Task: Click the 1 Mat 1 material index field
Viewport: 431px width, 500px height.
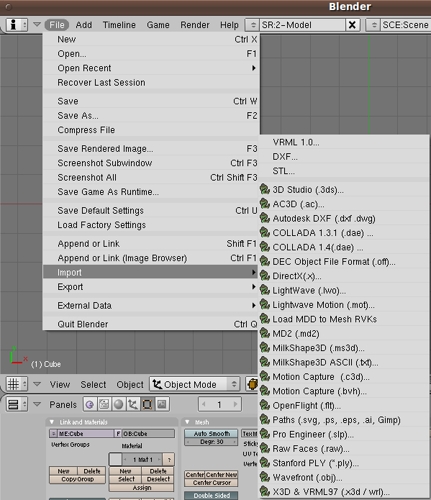Action: point(143,460)
